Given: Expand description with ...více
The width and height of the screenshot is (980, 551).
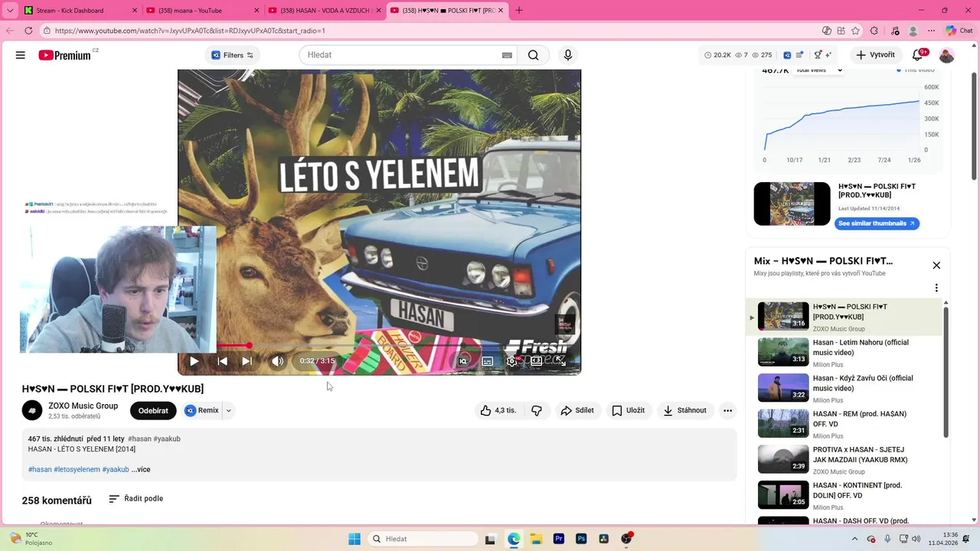Looking at the screenshot, I should click(x=141, y=469).
